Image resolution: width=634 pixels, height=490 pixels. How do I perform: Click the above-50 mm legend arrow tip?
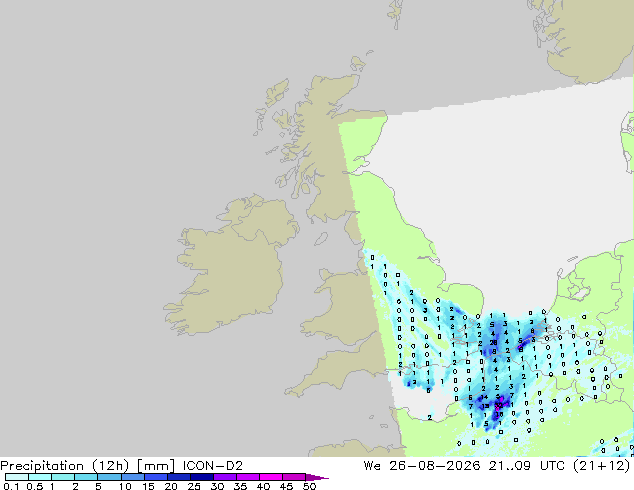(x=317, y=477)
